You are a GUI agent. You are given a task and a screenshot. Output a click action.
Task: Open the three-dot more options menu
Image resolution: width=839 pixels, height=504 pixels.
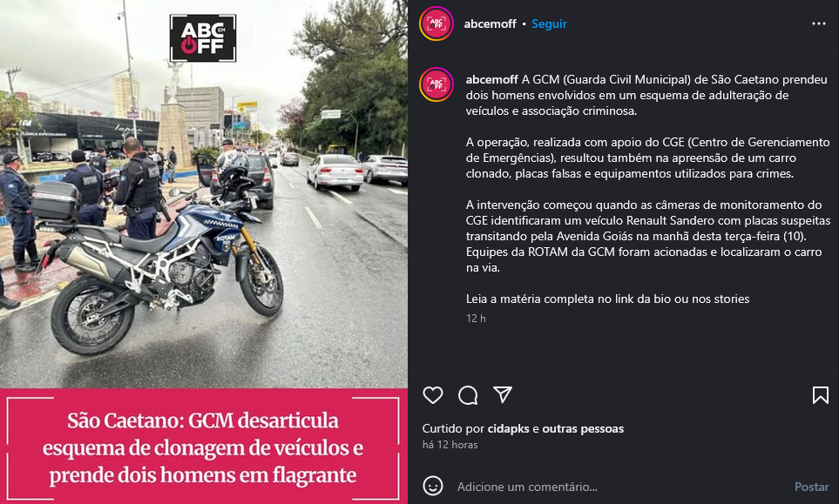click(819, 24)
